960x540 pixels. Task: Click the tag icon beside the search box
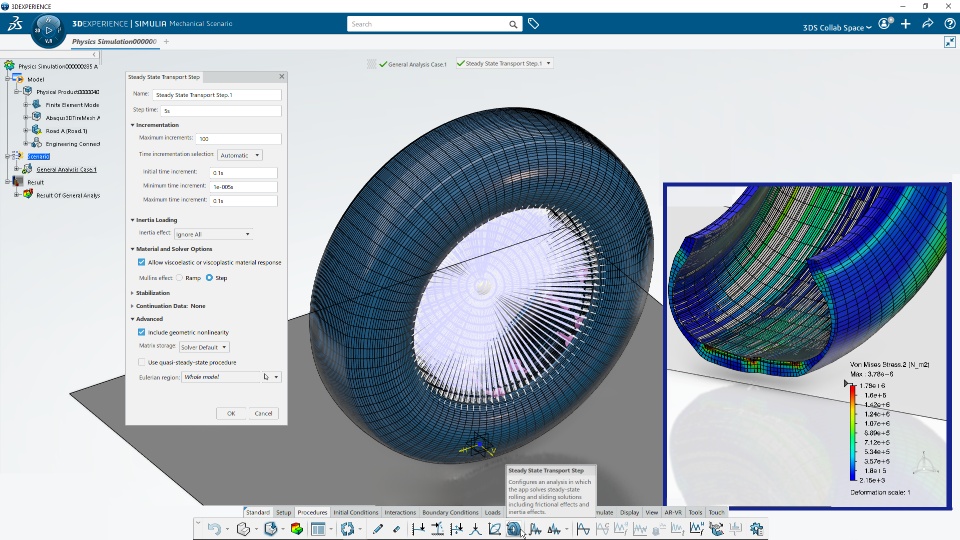[x=533, y=24]
